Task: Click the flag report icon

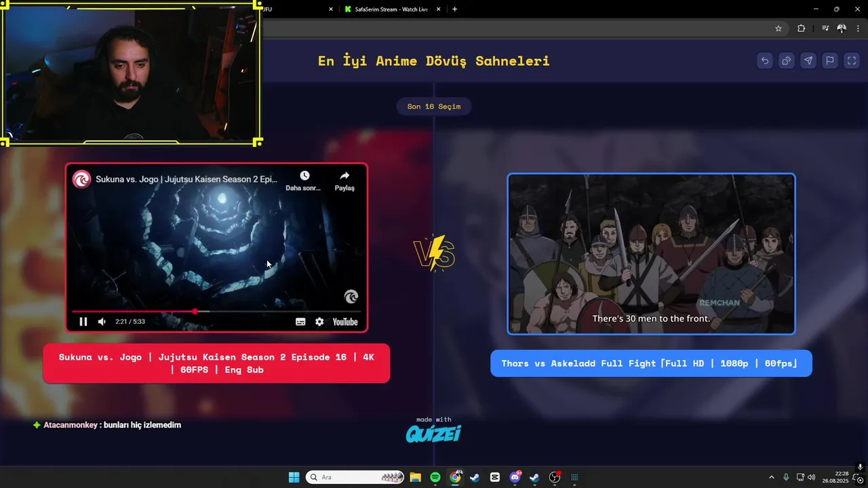Action: point(830,60)
